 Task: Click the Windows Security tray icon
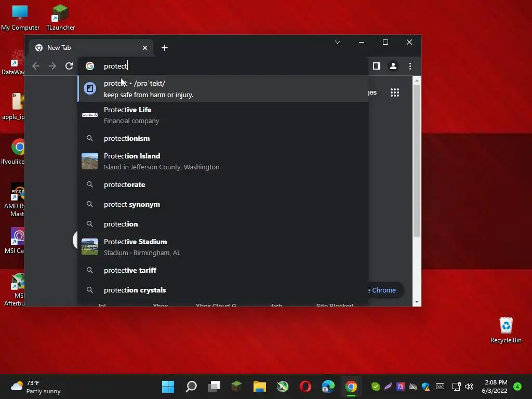point(426,387)
